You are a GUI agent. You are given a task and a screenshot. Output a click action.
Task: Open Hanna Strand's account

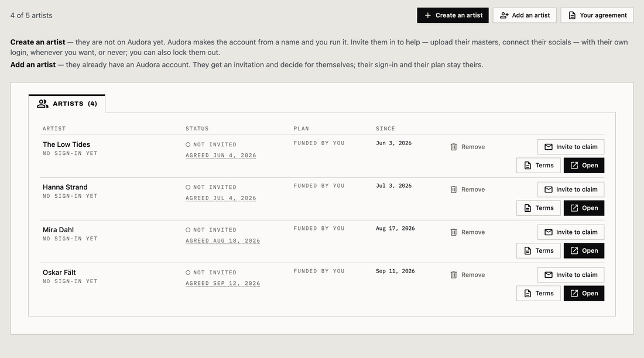click(x=584, y=208)
